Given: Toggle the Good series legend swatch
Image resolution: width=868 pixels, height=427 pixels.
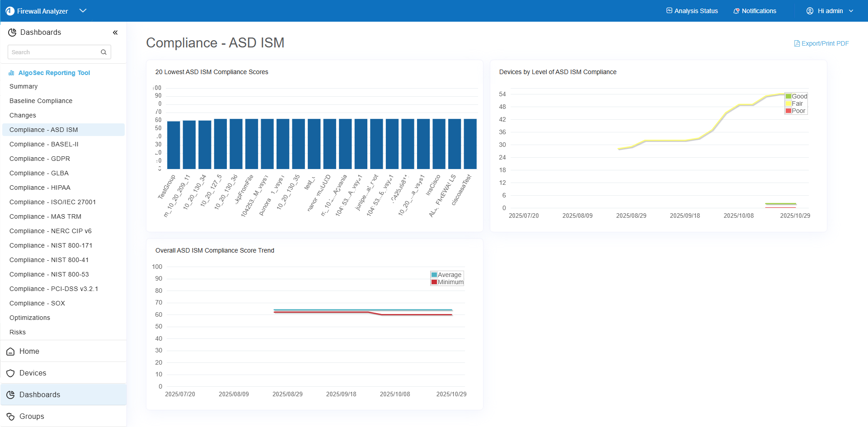Looking at the screenshot, I should [x=788, y=96].
